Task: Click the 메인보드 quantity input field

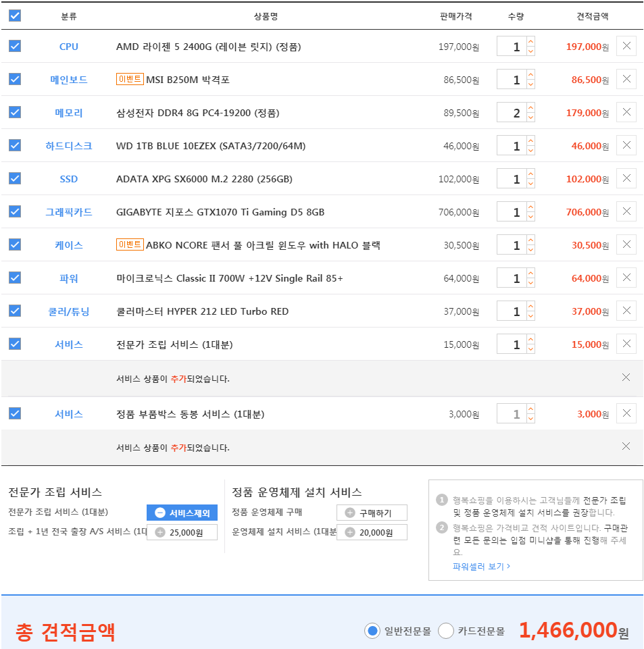Action: (512, 79)
